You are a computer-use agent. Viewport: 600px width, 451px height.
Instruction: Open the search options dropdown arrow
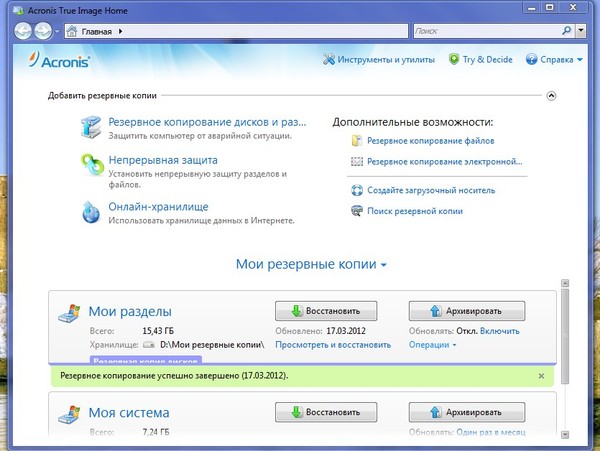(x=581, y=31)
